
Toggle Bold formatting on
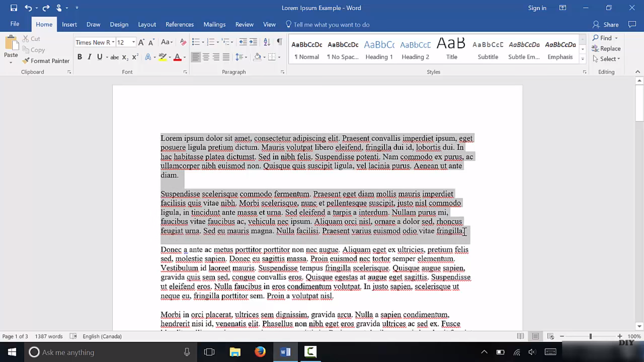click(80, 57)
